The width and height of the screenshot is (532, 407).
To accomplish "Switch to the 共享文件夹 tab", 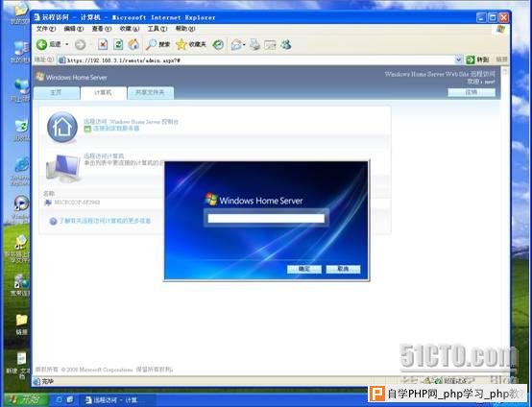I will [x=151, y=92].
